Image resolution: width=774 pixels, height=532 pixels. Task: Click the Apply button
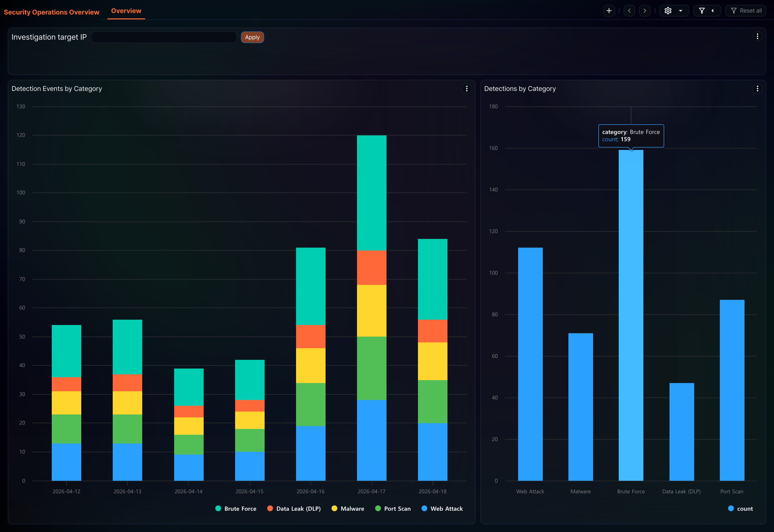pos(252,37)
